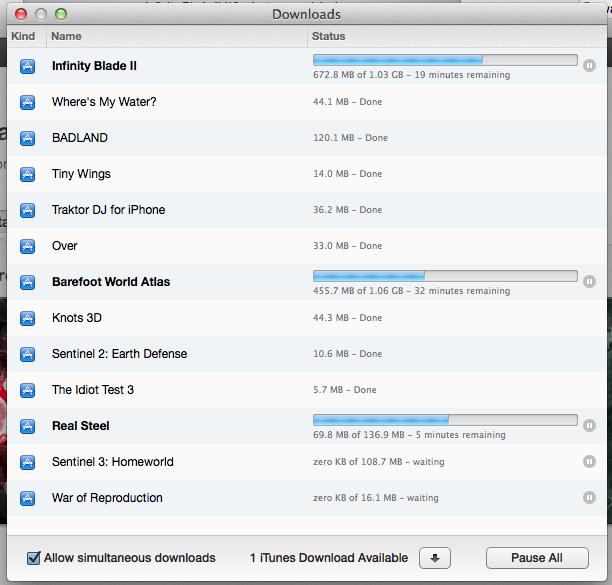Click 'zero KB of 16.1 MB – waiting' text

376,498
